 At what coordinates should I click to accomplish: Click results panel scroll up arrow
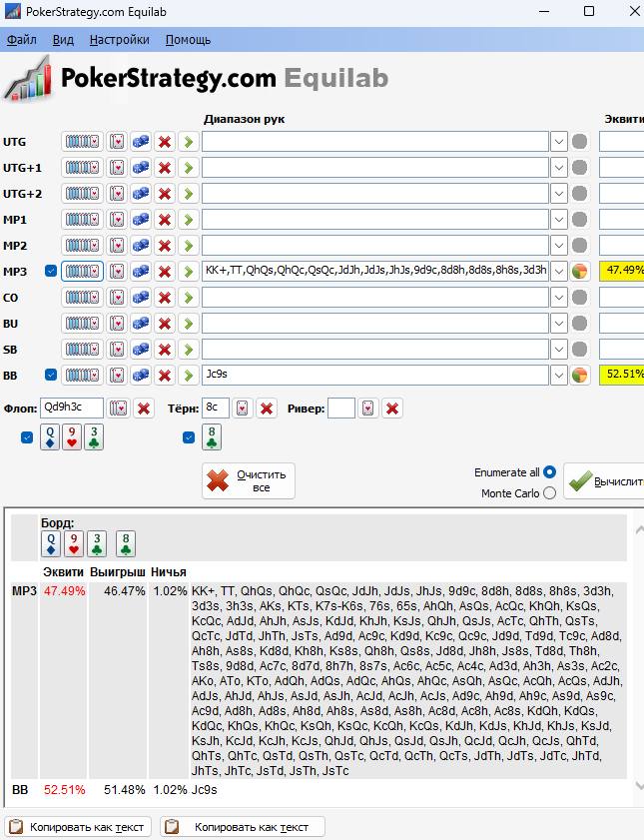(639, 529)
